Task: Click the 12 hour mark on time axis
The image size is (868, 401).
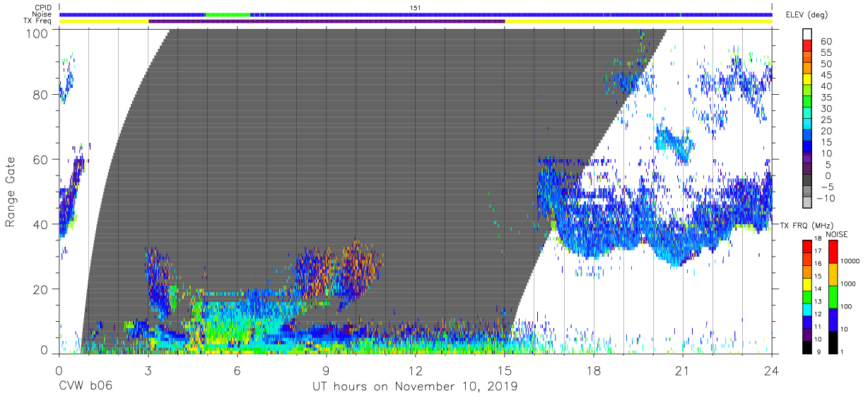Action: pyautogui.click(x=415, y=371)
